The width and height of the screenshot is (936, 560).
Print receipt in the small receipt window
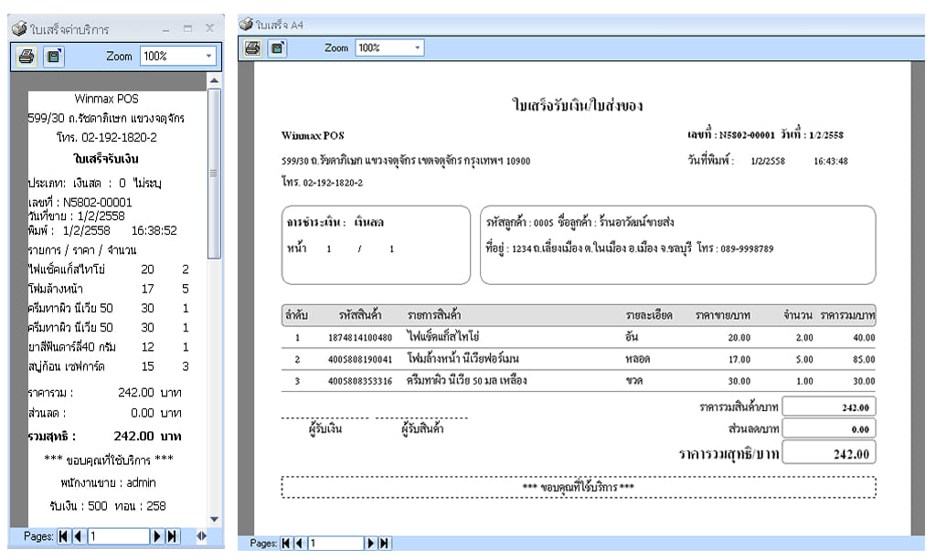(x=27, y=57)
